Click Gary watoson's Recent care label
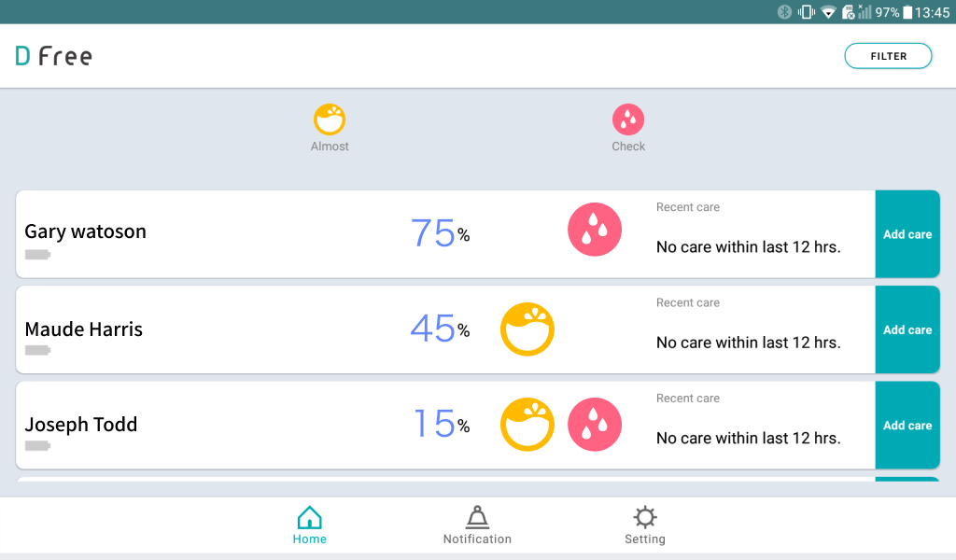Screen dimensions: 956x560 [688, 207]
